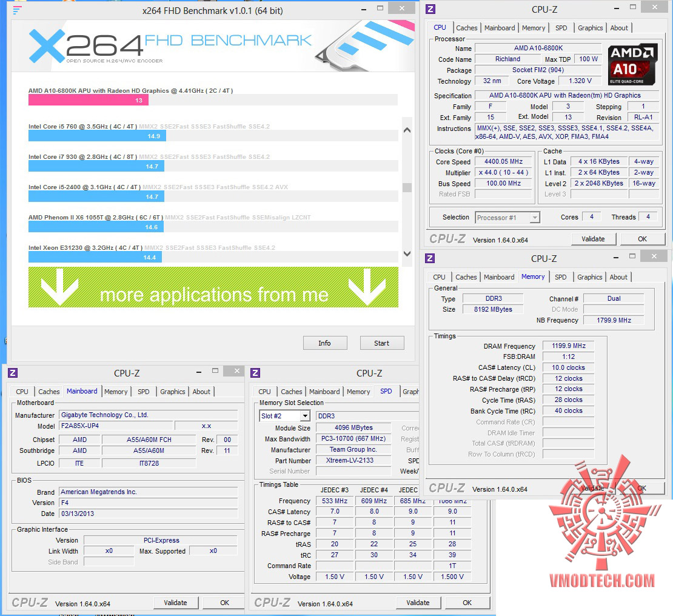This screenshot has width=673, height=616.
Task: Click the CPU-Z purple Z icon in CPU window
Action: (x=430, y=9)
